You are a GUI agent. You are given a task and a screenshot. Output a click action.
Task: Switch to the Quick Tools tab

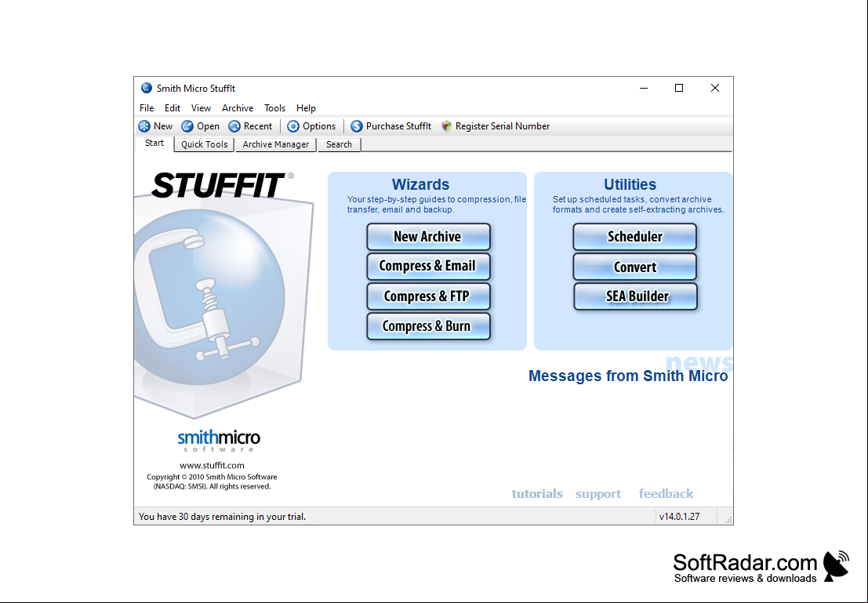205,144
